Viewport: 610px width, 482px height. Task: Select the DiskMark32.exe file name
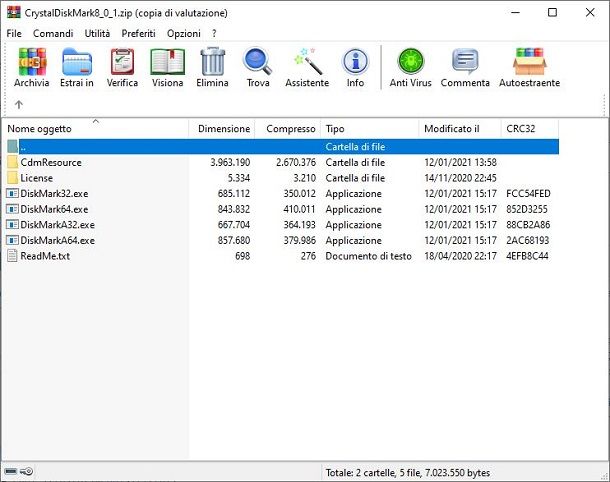[54, 193]
